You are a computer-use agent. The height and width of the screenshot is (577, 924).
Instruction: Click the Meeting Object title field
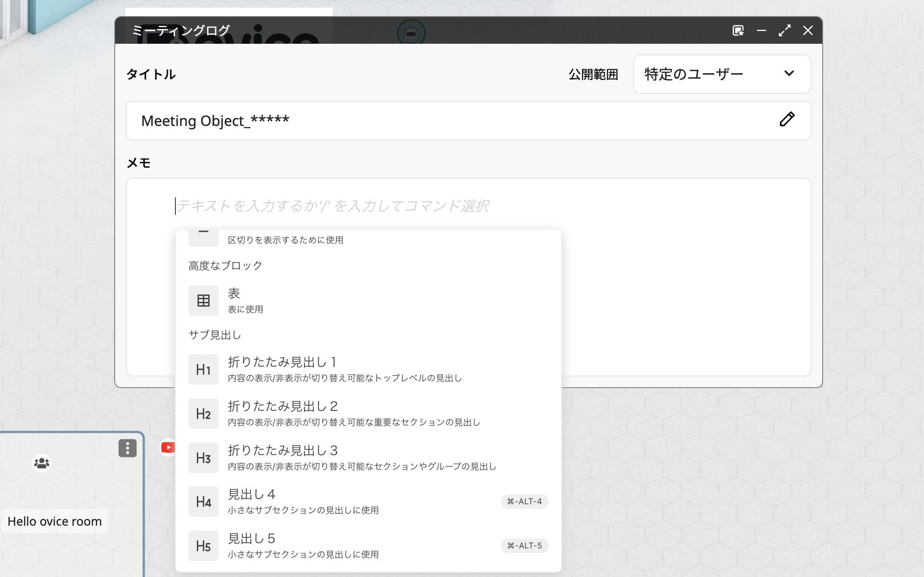(x=468, y=121)
